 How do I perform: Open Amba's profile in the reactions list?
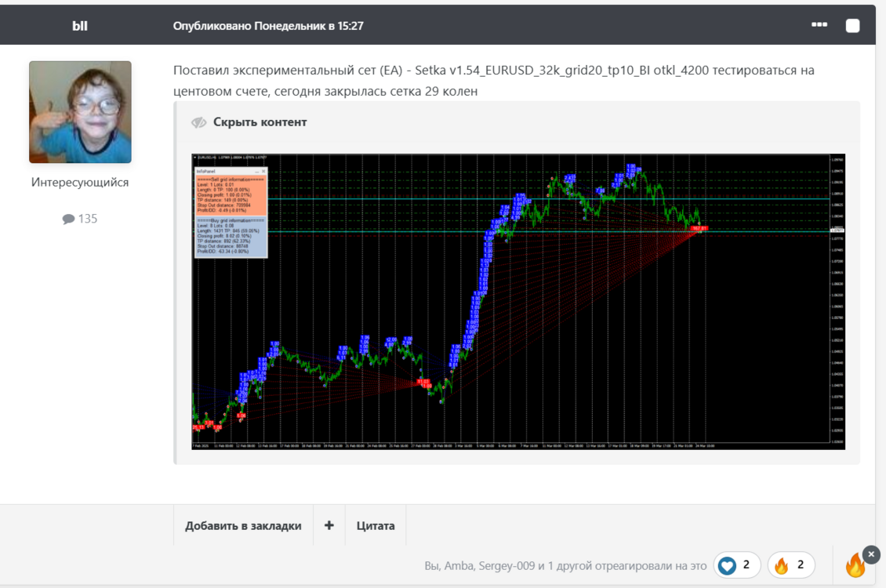458,565
